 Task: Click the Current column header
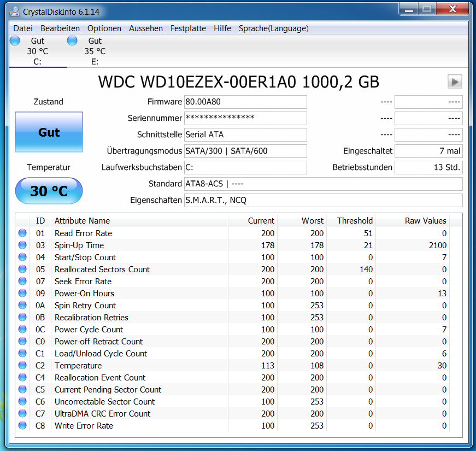pos(252,220)
